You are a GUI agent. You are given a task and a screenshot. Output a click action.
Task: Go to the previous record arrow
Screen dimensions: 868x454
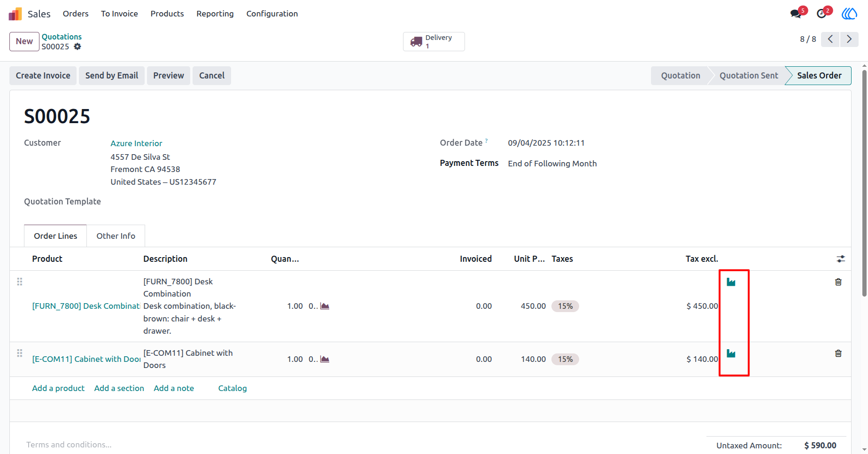[x=830, y=39]
